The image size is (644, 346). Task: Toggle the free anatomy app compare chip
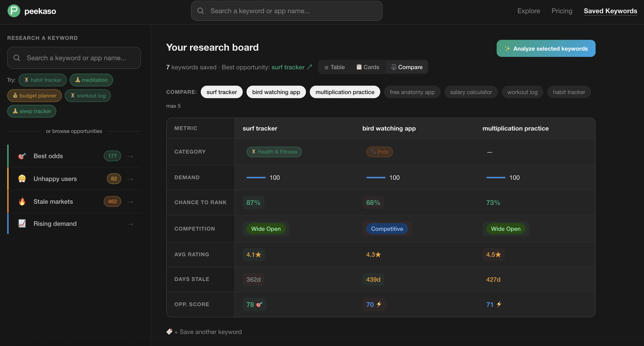(x=412, y=92)
